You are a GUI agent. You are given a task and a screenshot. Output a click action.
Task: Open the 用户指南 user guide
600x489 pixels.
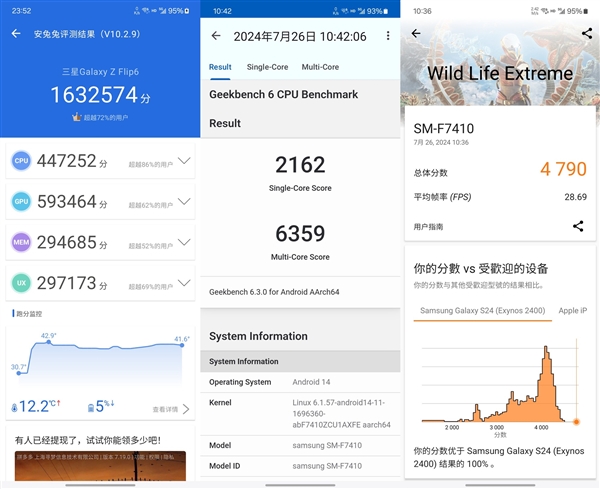[x=432, y=227]
